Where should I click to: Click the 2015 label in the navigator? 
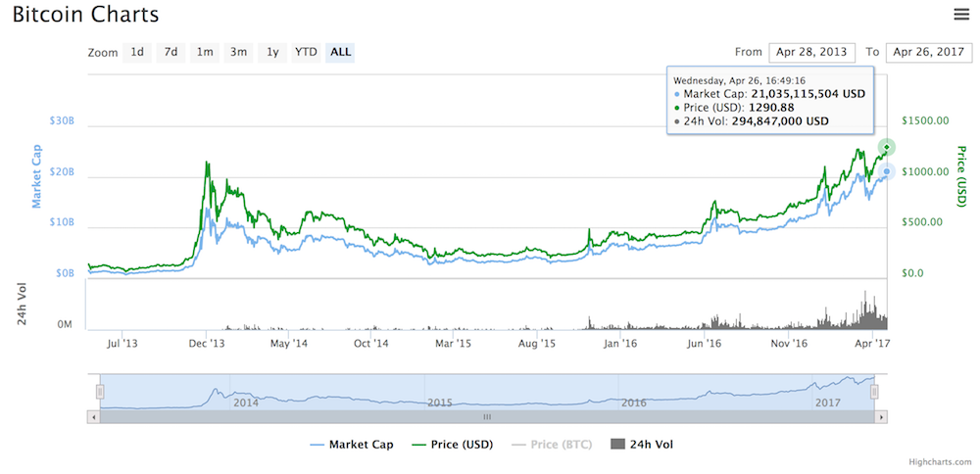click(x=439, y=403)
